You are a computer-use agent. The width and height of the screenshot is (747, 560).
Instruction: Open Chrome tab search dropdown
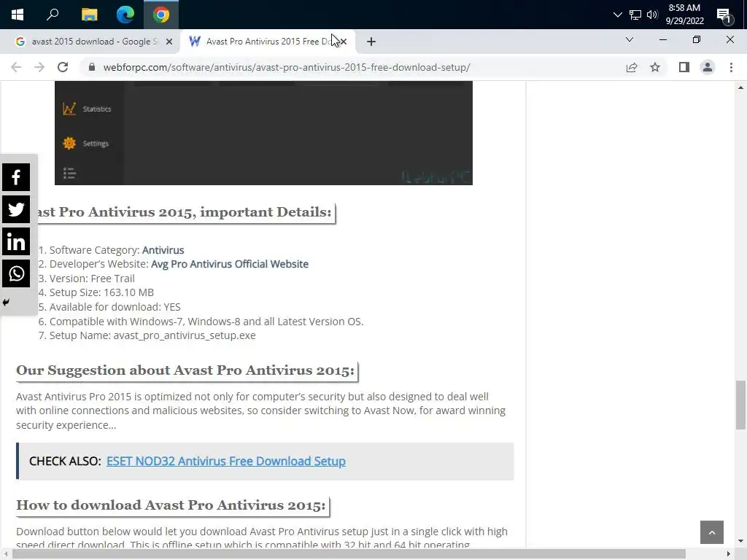pos(630,39)
